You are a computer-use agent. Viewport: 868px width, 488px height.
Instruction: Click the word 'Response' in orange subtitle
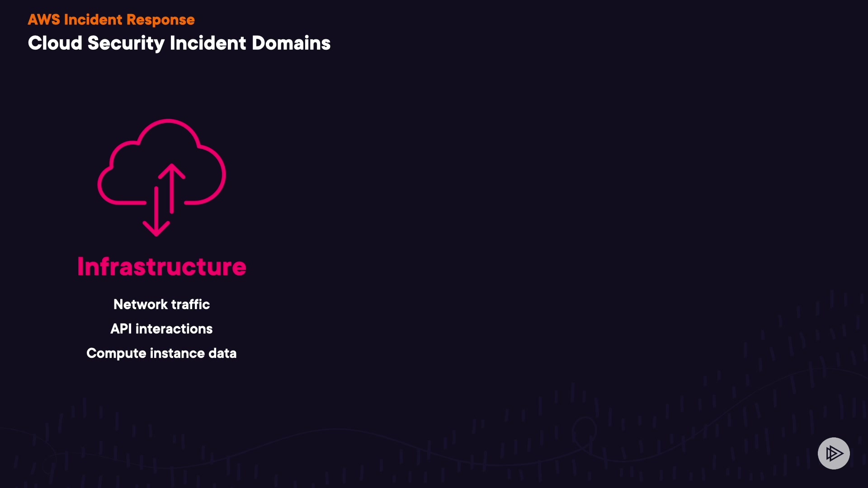(160, 20)
